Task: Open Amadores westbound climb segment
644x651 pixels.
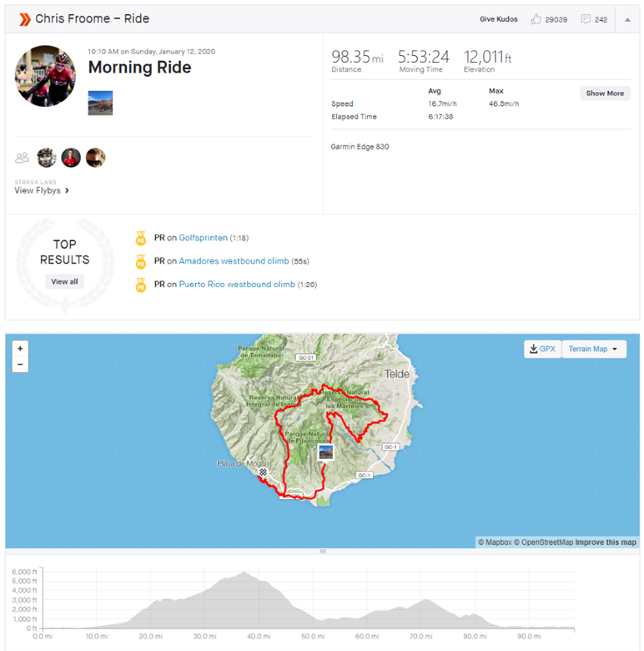Action: [234, 261]
